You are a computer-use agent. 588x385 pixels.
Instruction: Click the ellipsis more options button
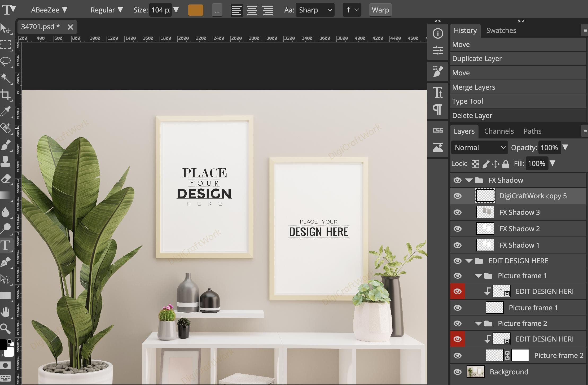point(217,10)
